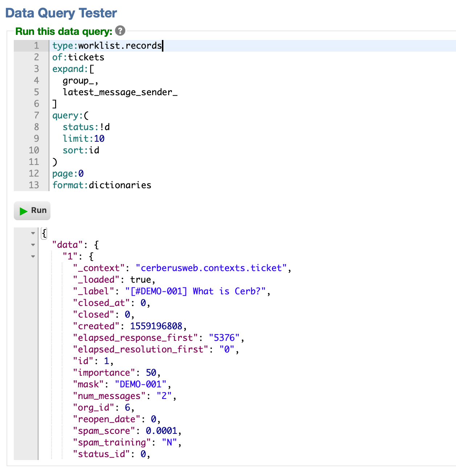Run the data query
Image resolution: width=456 pixels, height=476 pixels.
32,211
